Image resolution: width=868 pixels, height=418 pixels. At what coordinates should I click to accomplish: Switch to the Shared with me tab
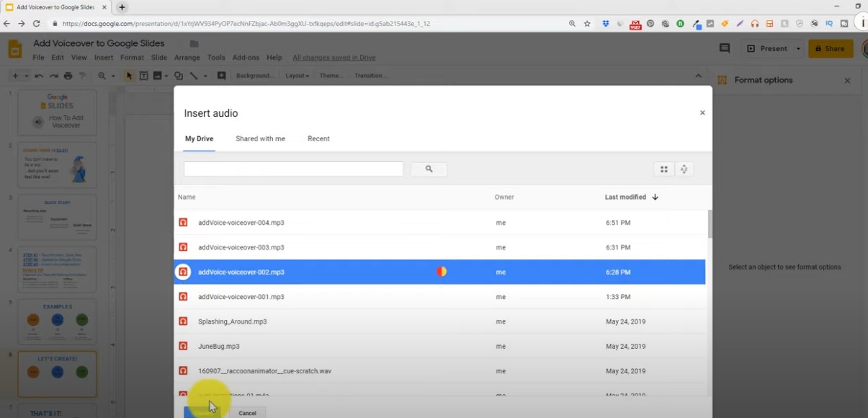[260, 138]
